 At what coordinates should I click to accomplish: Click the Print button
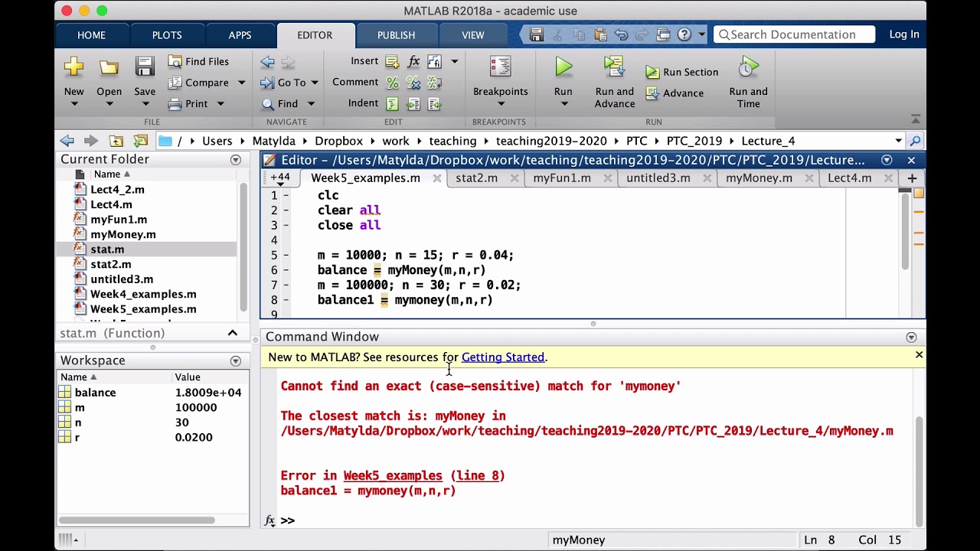click(188, 103)
